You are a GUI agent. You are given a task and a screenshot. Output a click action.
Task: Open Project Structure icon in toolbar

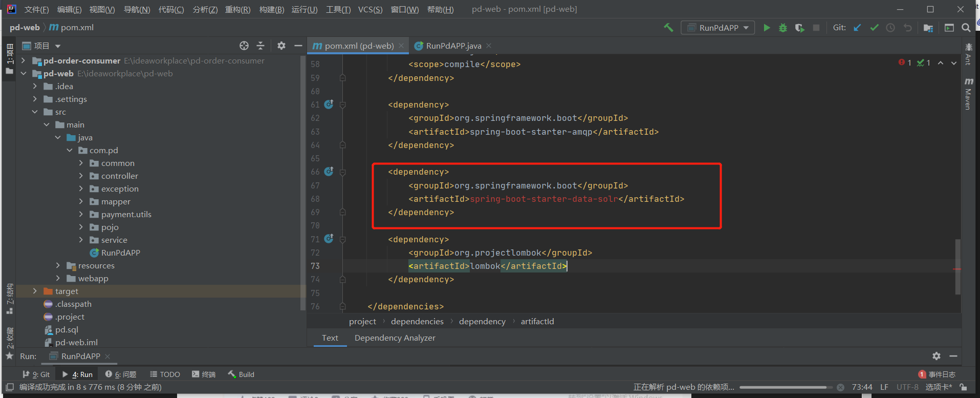928,28
